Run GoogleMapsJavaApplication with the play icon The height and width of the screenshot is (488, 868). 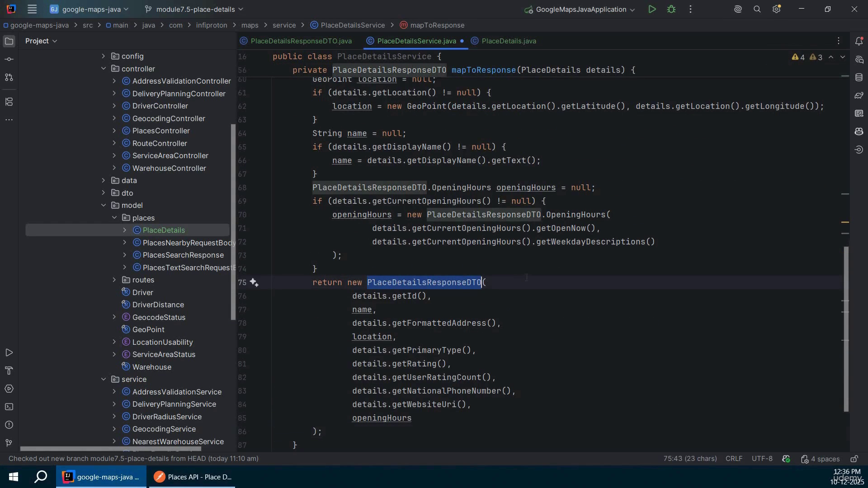click(x=652, y=9)
